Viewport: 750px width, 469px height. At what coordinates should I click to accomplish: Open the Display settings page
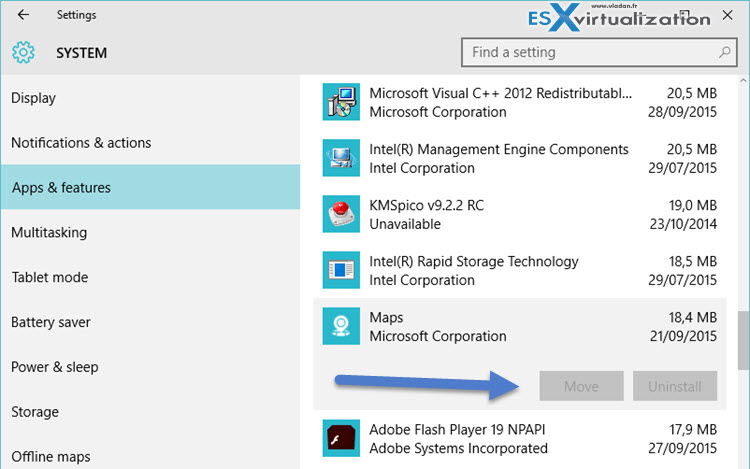coord(150,98)
